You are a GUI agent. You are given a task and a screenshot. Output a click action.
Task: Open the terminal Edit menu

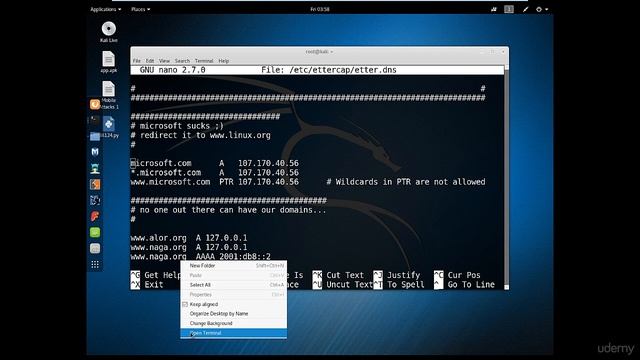[150, 61]
